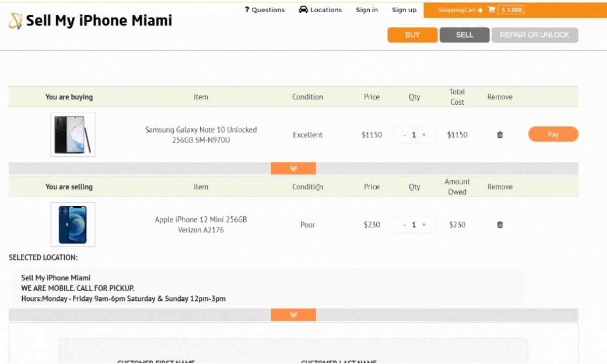Click the store hours text line

[123, 299]
